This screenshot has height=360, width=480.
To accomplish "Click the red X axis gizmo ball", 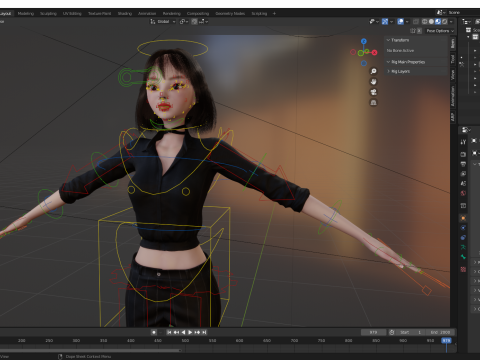I will (x=374, y=53).
